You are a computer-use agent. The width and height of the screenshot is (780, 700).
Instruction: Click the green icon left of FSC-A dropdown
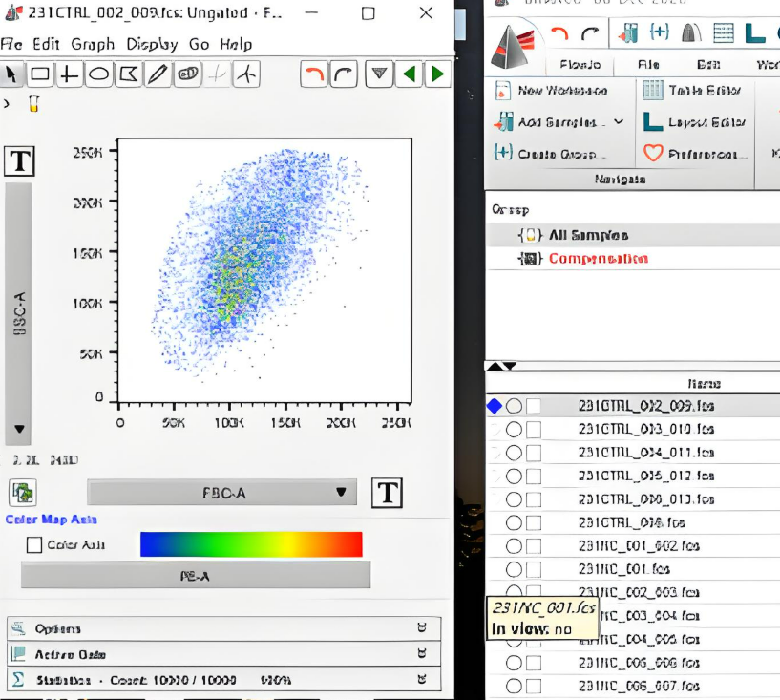tap(23, 493)
